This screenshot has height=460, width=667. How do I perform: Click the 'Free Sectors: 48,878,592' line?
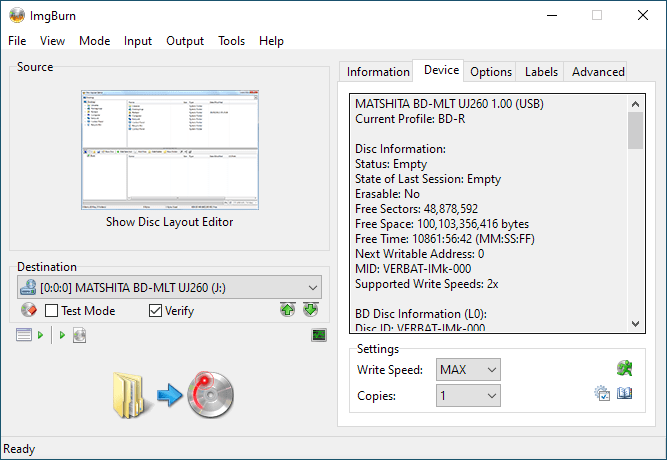click(x=416, y=209)
